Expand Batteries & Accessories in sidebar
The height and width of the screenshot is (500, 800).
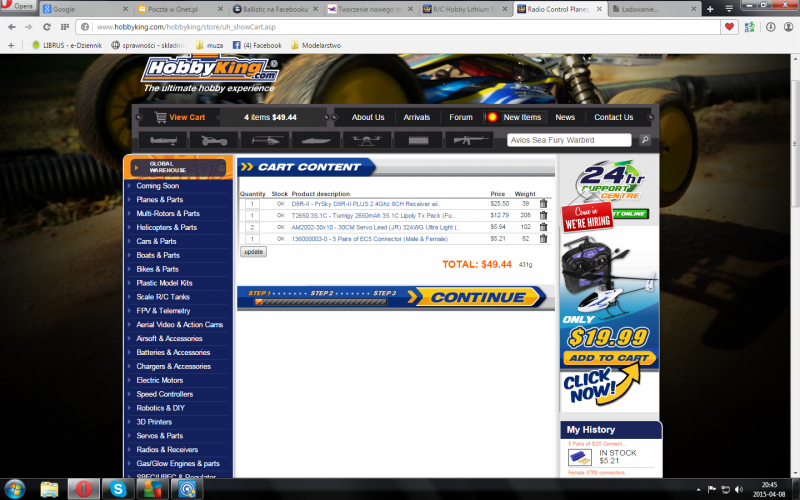point(173,352)
